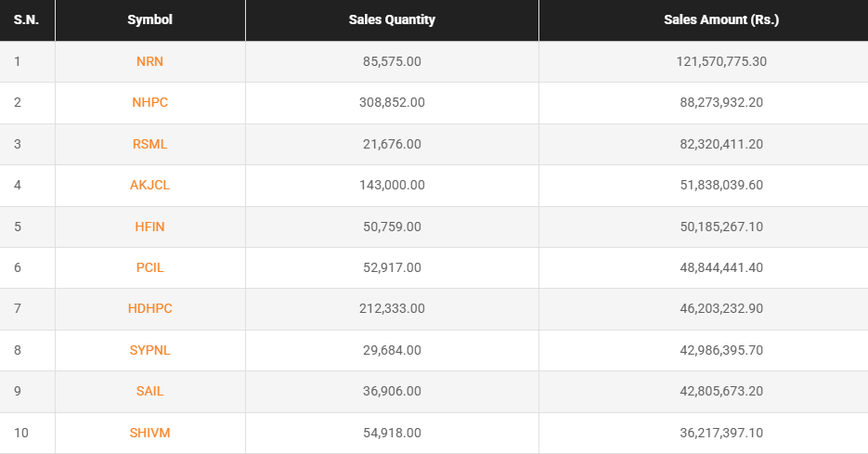
Task: Click NHPC sales quantity 308,852.00 cell
Action: [392, 102]
